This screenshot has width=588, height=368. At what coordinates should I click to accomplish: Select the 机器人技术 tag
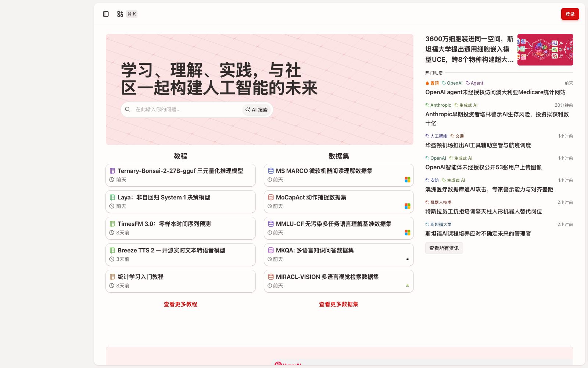[x=438, y=202]
